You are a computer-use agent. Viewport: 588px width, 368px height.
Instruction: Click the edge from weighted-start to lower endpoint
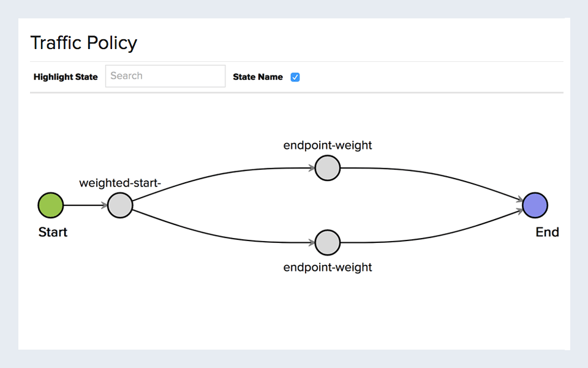point(221,235)
